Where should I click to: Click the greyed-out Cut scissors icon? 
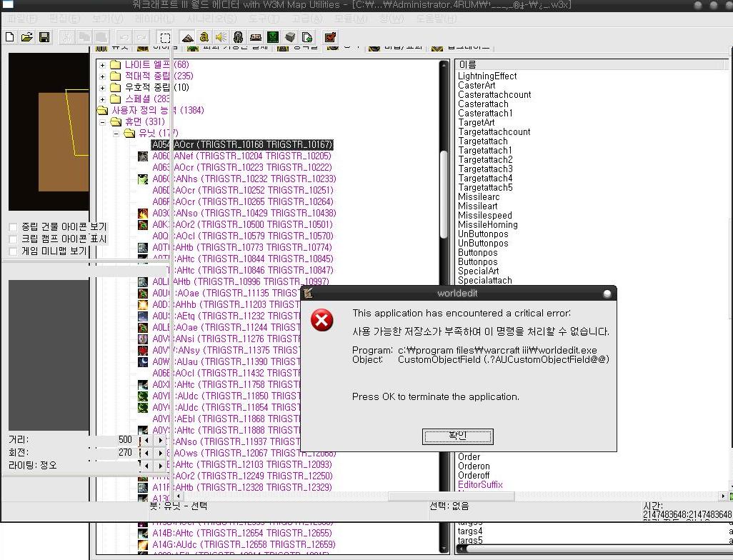click(67, 37)
